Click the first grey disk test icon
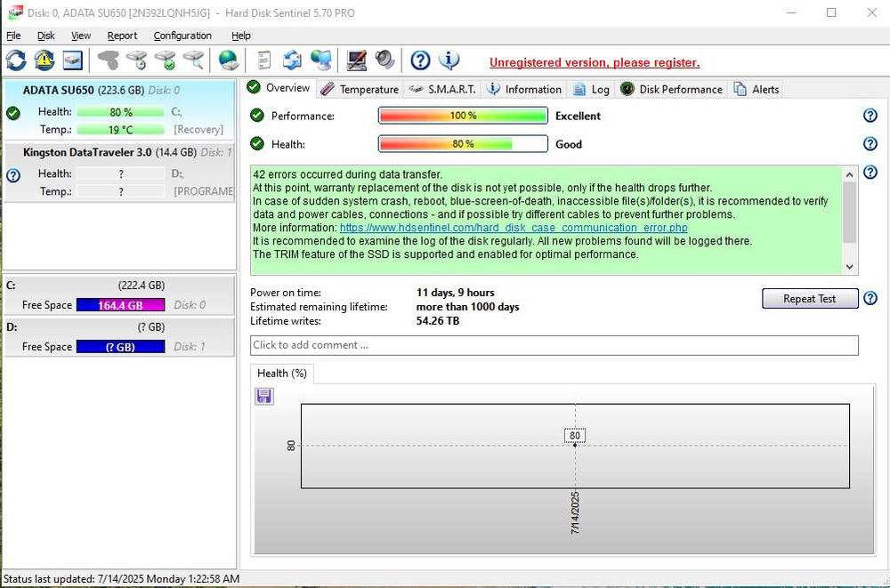The width and height of the screenshot is (890, 588). pos(108,60)
